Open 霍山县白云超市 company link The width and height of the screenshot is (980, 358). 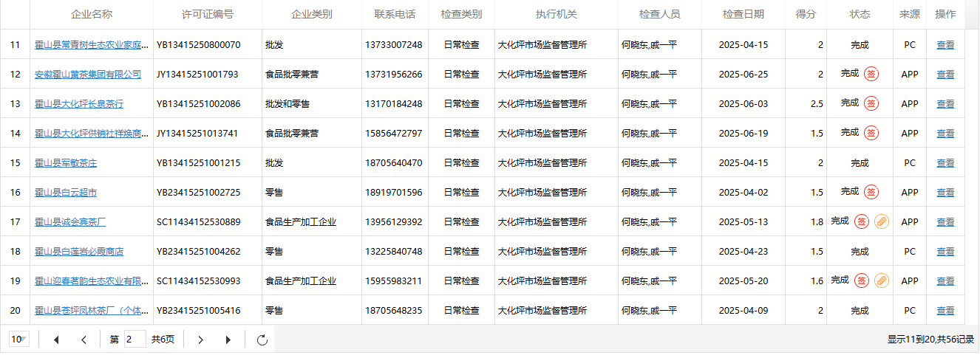pyautogui.click(x=66, y=193)
